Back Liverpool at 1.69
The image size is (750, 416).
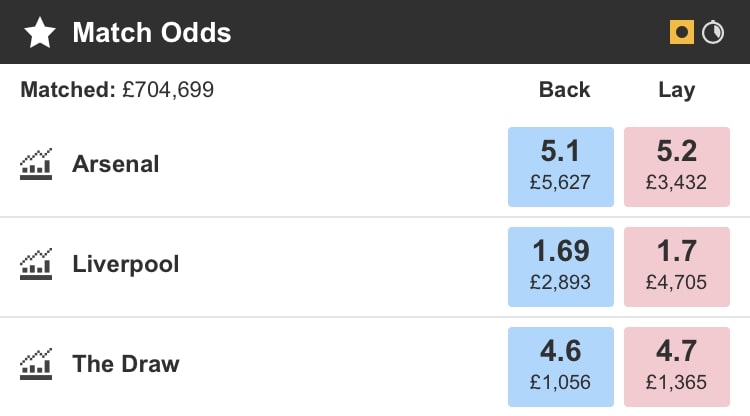(x=561, y=265)
